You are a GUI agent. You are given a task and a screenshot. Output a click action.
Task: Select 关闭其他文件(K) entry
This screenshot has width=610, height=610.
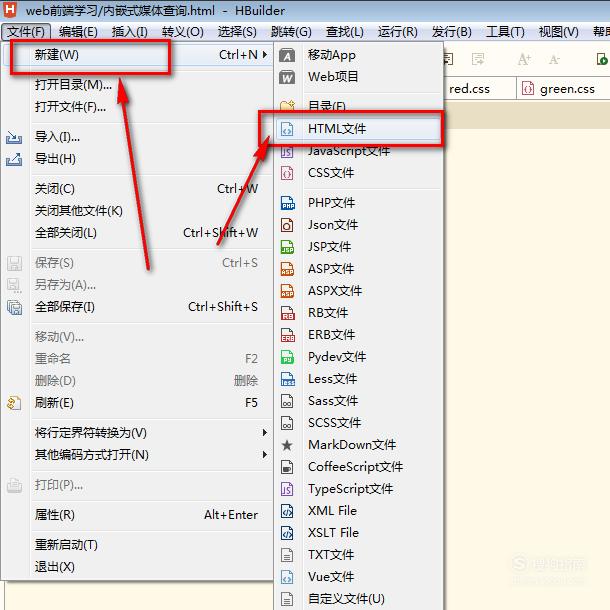[138, 211]
